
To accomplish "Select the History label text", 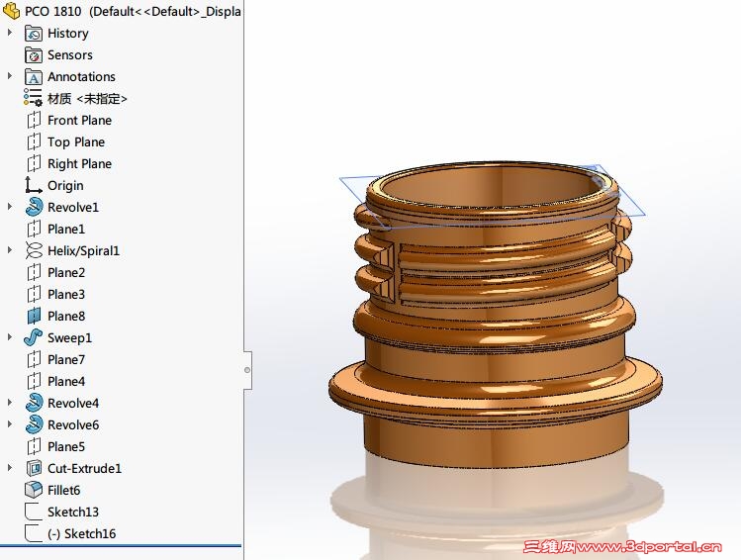I will pos(68,34).
